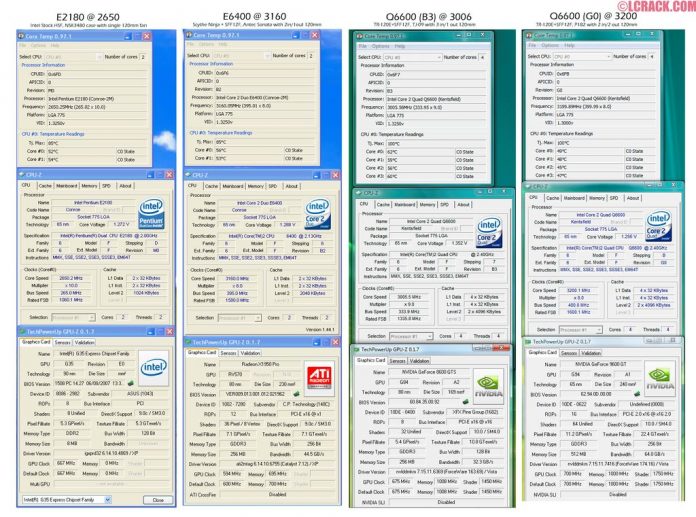Click ATI Radeon logo in E6400 GPU-Z window
The height and width of the screenshot is (517, 696).
(319, 376)
